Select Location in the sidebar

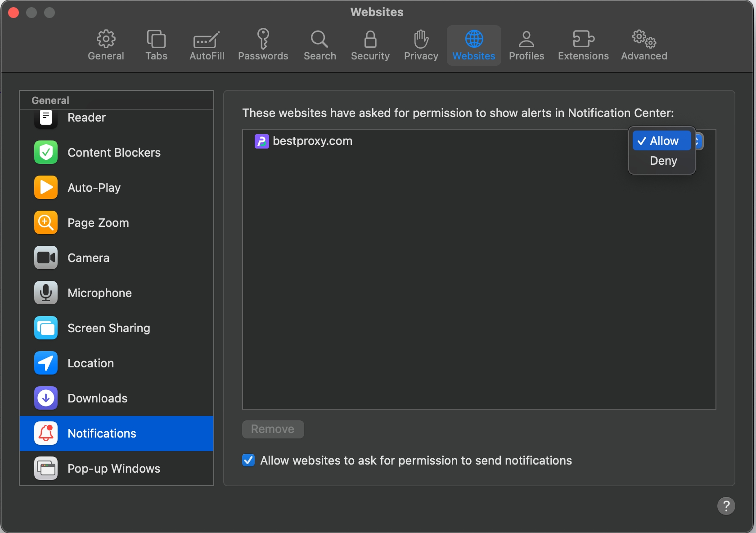pos(117,363)
